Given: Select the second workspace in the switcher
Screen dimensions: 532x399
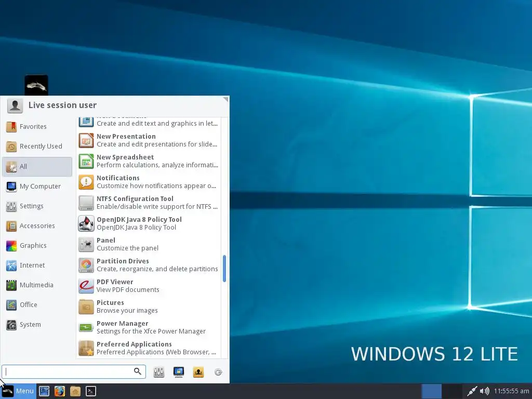Looking at the screenshot, I should 453,391.
